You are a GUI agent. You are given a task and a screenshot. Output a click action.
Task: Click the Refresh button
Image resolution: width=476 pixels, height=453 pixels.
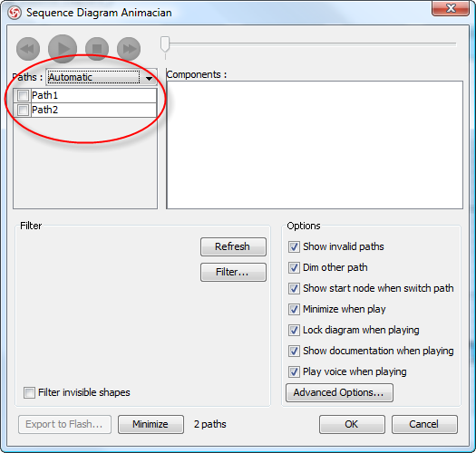tap(233, 246)
